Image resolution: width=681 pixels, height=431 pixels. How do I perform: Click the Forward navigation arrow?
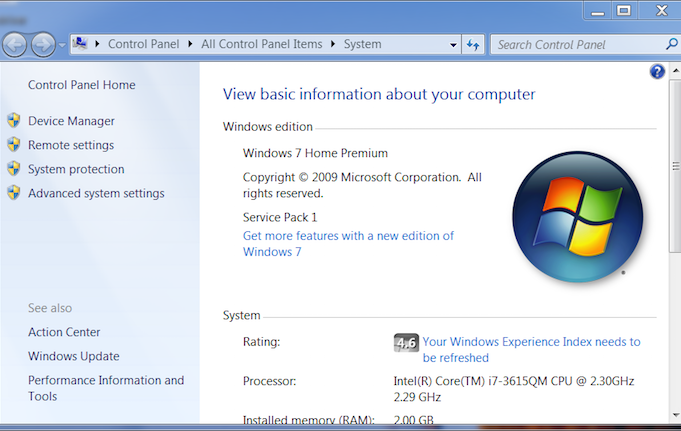coord(43,44)
